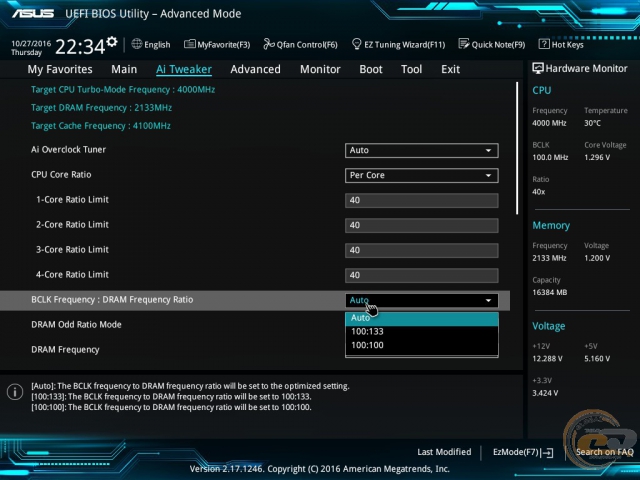The width and height of the screenshot is (640, 480).
Task: Collapse the BCLK Frequency DRAM Ratio dropdown
Action: (x=422, y=300)
